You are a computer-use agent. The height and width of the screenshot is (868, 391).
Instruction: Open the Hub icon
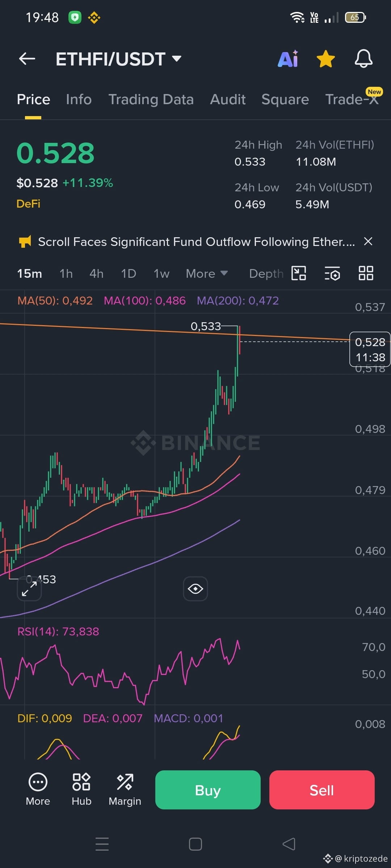[81, 790]
